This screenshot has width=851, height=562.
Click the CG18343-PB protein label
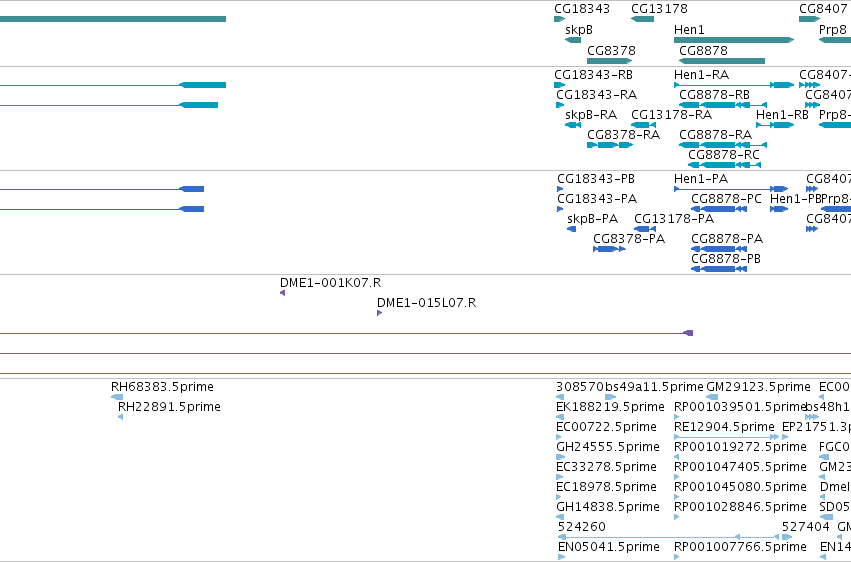pyautogui.click(x=596, y=179)
